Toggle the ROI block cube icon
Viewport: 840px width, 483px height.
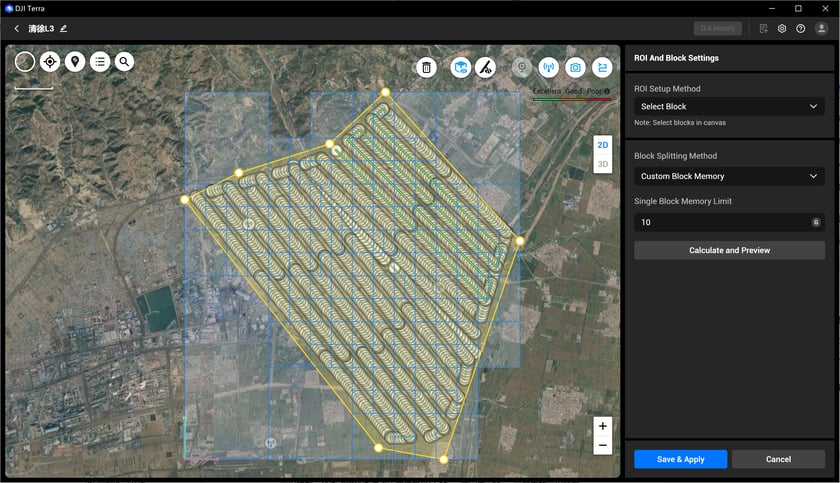click(460, 67)
